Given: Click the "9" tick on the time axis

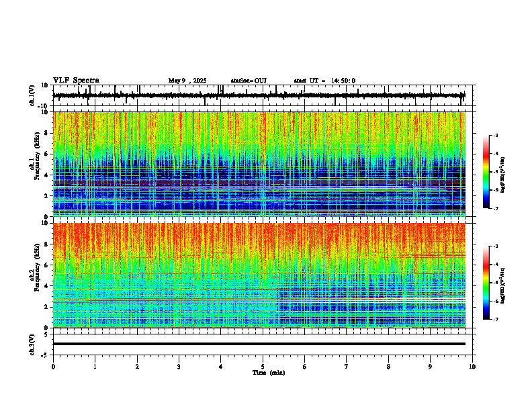Looking at the screenshot, I should (430, 367).
